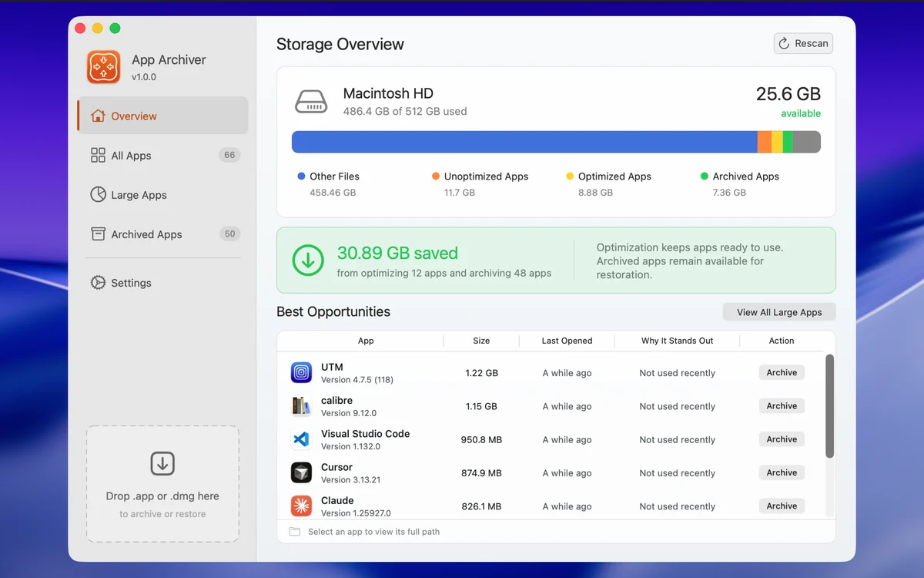Click the Rescan circular arrow icon
The height and width of the screenshot is (578, 924).
pos(784,43)
